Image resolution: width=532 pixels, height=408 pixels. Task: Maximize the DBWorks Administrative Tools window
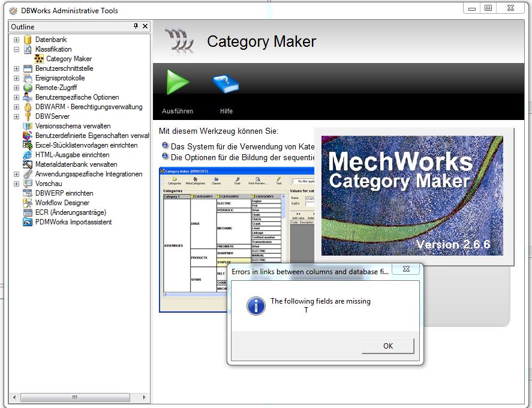[488, 8]
